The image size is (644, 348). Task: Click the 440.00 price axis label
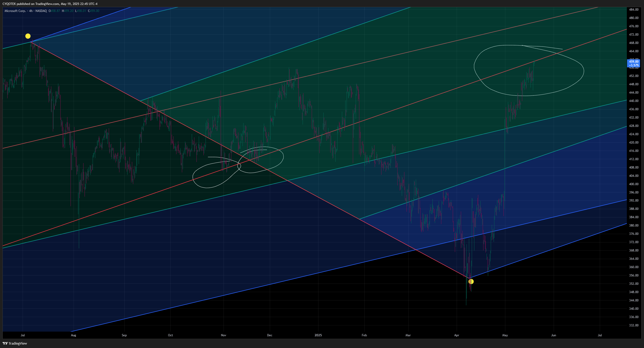click(x=634, y=101)
